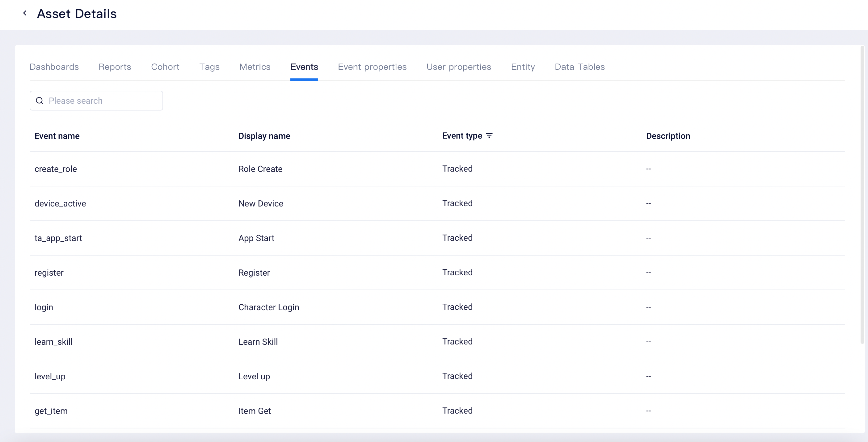Image resolution: width=868 pixels, height=442 pixels.
Task: Click the Learn Skill display name
Action: 258,342
